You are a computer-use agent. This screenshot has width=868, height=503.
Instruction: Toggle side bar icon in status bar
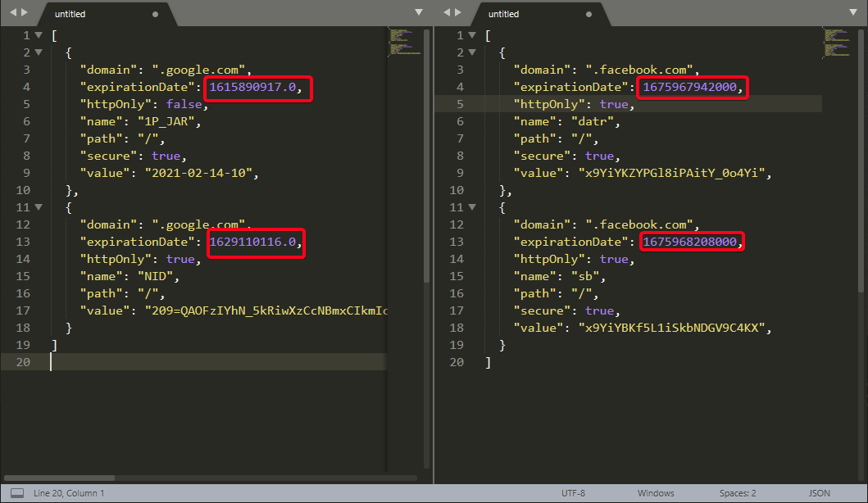tap(17, 493)
